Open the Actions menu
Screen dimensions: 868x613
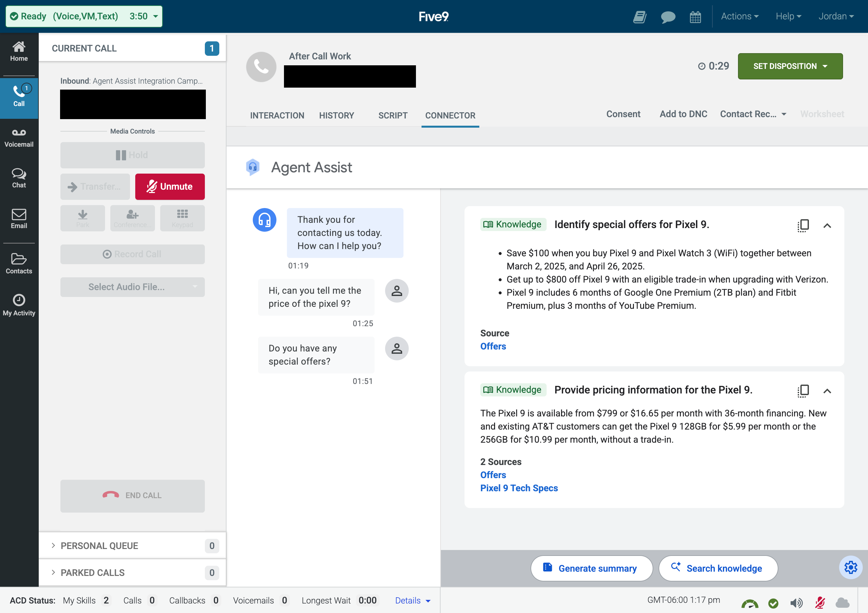pyautogui.click(x=739, y=16)
